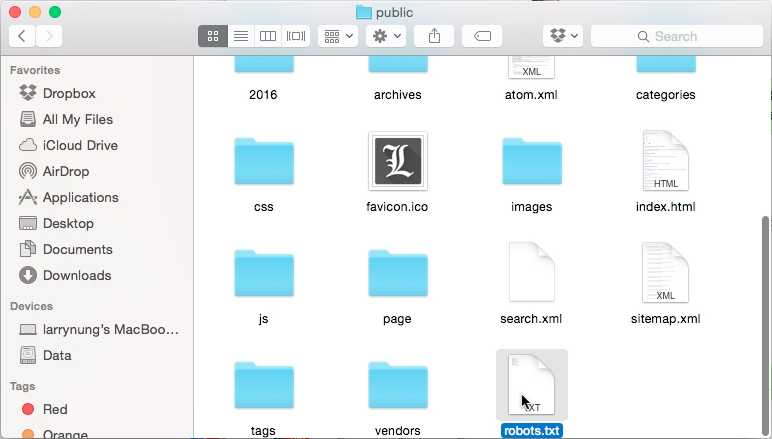Image resolution: width=772 pixels, height=439 pixels.
Task: Click the Favorites section header
Action: (35, 70)
